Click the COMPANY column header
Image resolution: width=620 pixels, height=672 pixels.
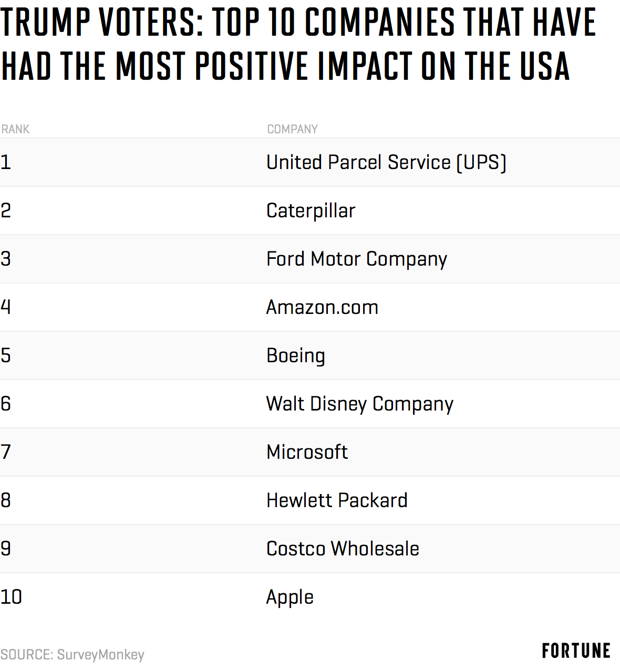pyautogui.click(x=292, y=129)
